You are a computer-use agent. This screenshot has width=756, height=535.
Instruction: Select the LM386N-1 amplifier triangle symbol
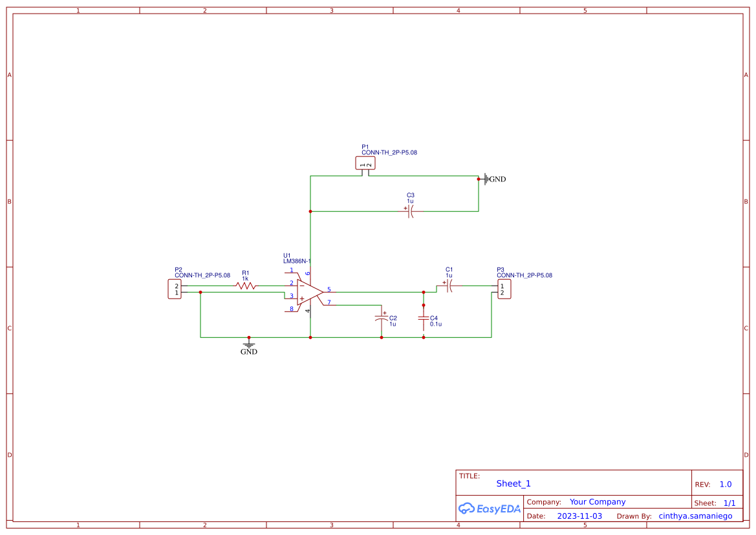[310, 292]
